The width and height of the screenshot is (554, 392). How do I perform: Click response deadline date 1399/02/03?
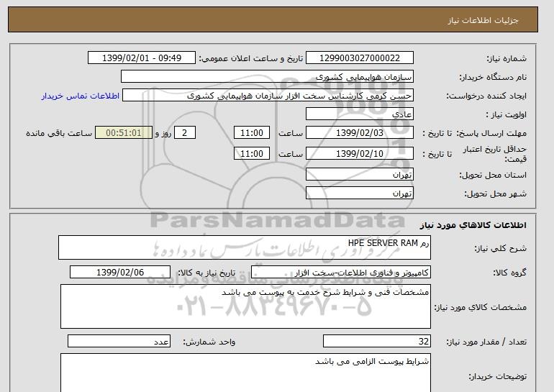[x=359, y=133]
